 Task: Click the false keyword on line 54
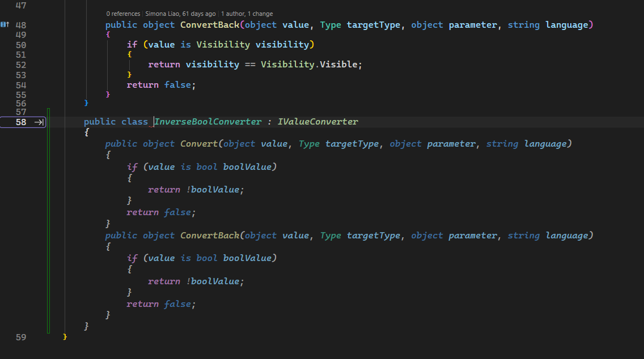coord(177,84)
